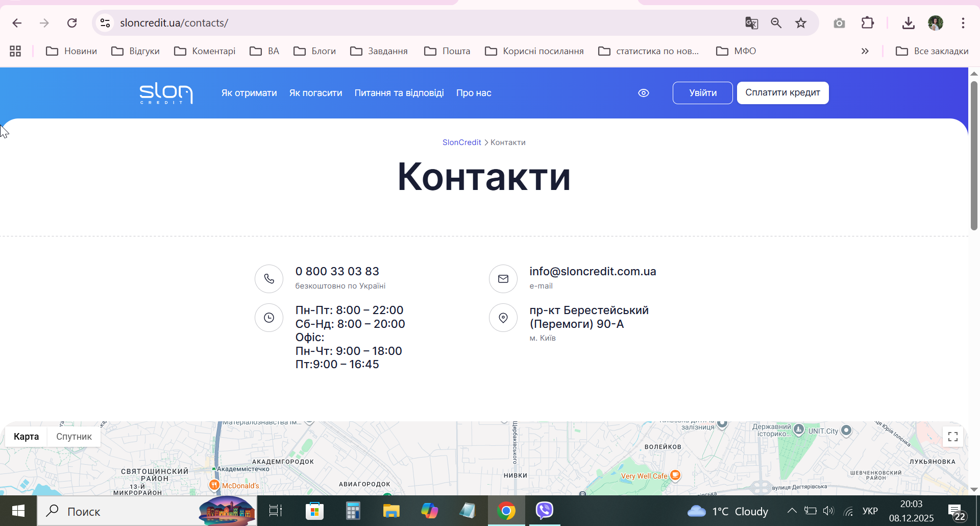Open the МФО bookmark folder

coord(736,51)
